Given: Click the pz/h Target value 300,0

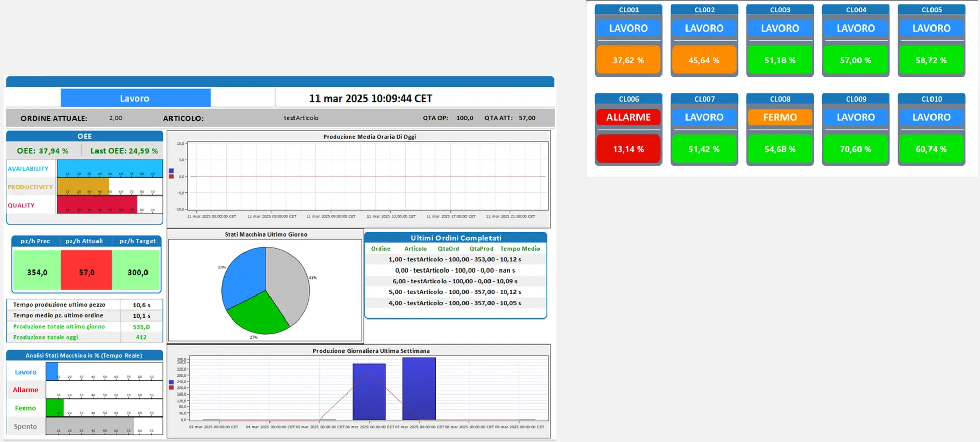Looking at the screenshot, I should click(137, 270).
